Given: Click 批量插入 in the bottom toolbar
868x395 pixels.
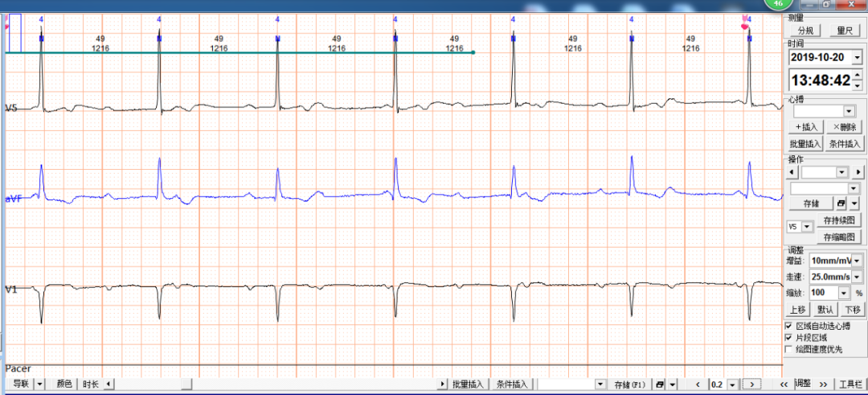Looking at the screenshot, I should 470,384.
